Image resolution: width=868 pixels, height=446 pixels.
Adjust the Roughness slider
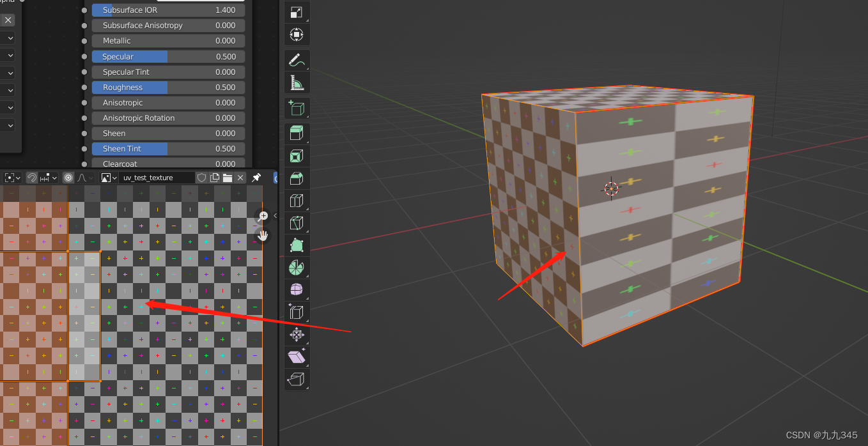tap(168, 87)
